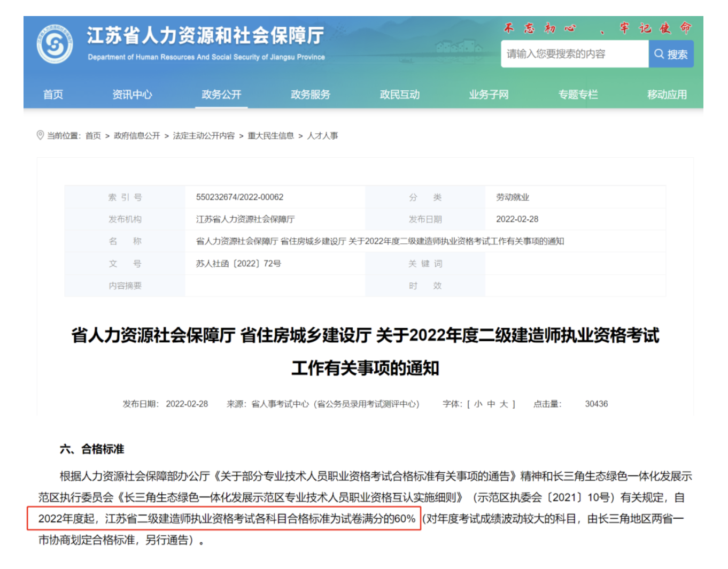Open 法定主动公开内容 breadcrumb link
The height and width of the screenshot is (569, 728).
click(204, 136)
